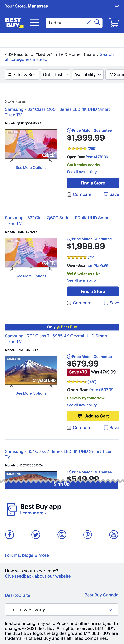Expand the Availability filter

pos(88,75)
